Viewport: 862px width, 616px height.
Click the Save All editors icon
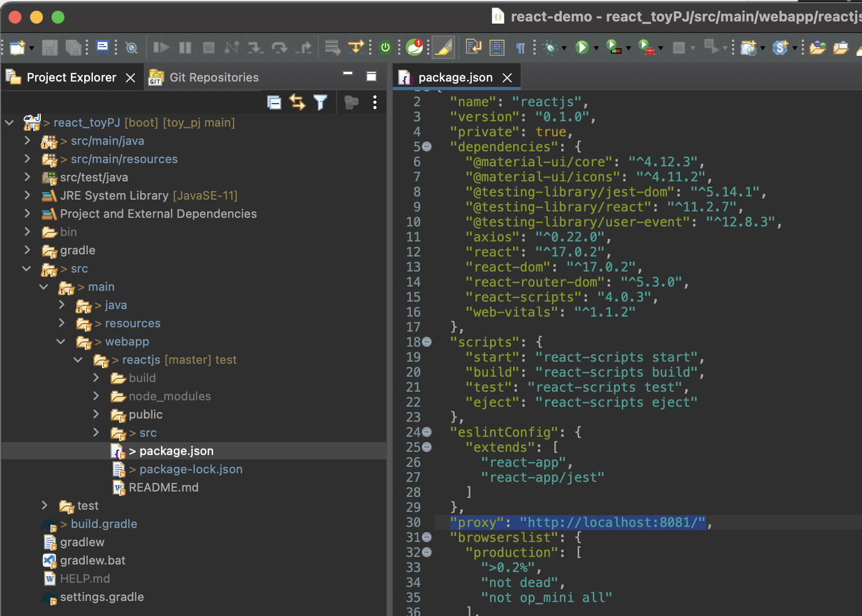[74, 47]
